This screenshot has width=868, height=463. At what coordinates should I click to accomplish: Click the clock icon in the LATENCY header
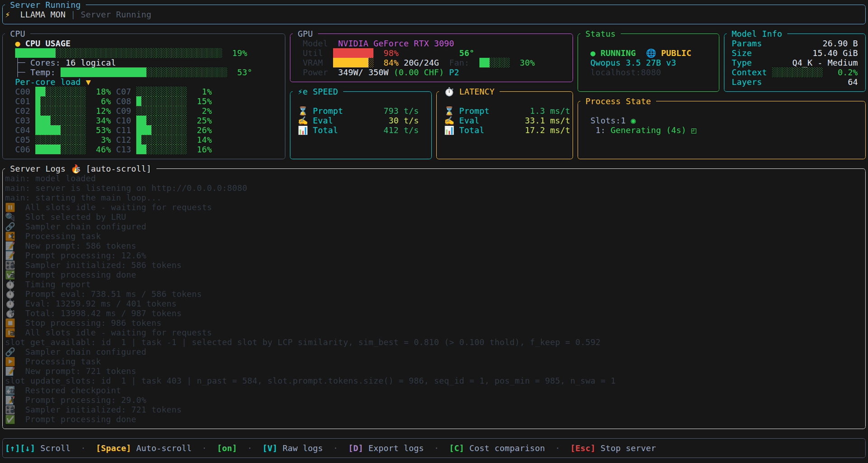(x=450, y=92)
